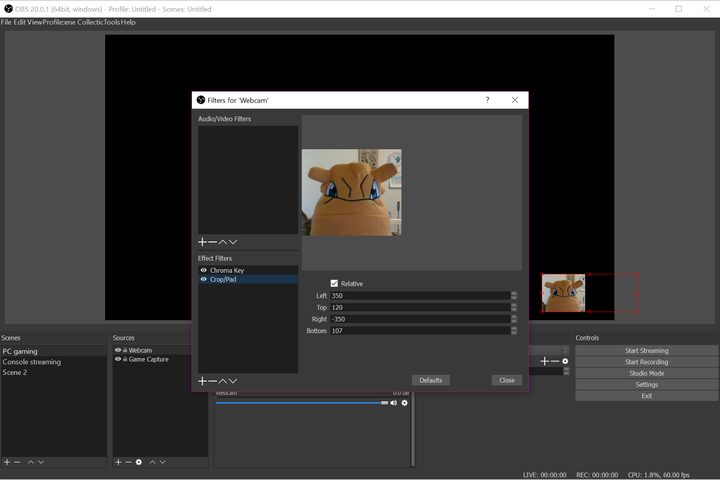Click Start Streaming
Viewport: 720px width, 480px height.
pos(647,350)
